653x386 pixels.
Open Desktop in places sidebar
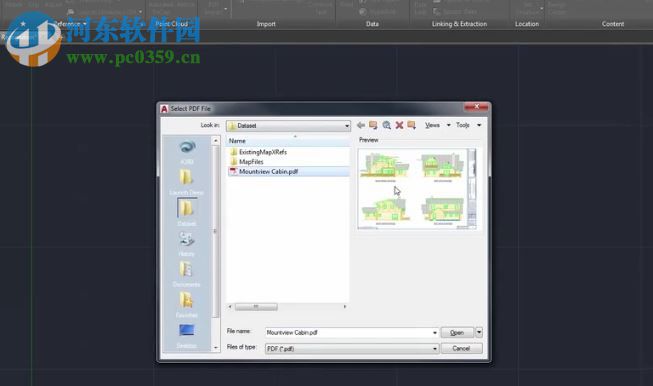click(x=187, y=336)
